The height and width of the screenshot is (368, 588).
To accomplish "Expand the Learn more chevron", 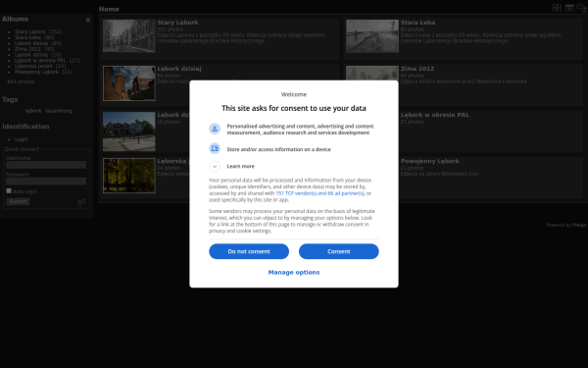I will [215, 166].
